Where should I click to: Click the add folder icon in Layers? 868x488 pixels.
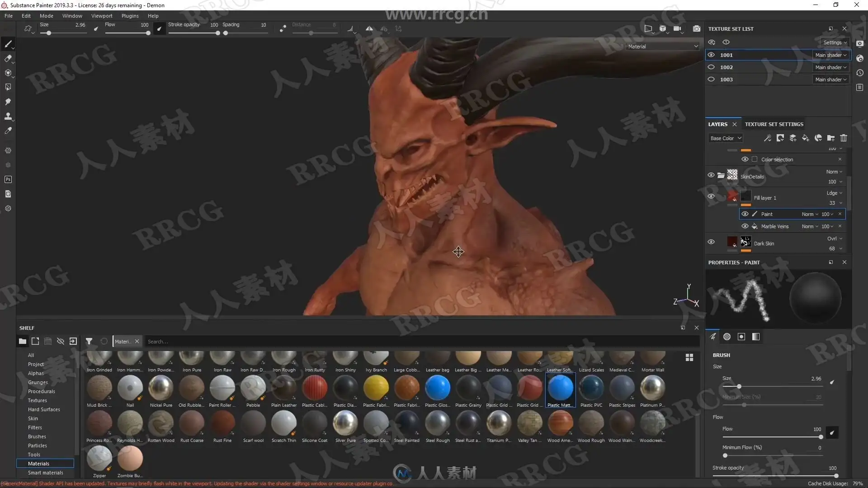pyautogui.click(x=831, y=138)
